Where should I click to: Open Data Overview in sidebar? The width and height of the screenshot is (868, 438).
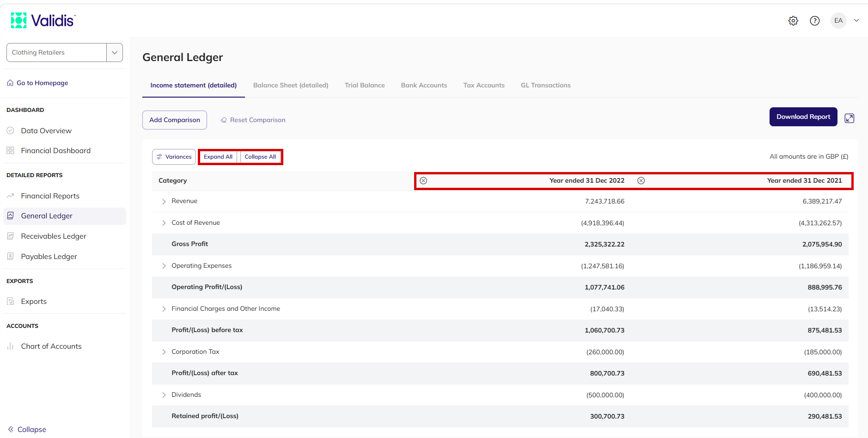46,131
